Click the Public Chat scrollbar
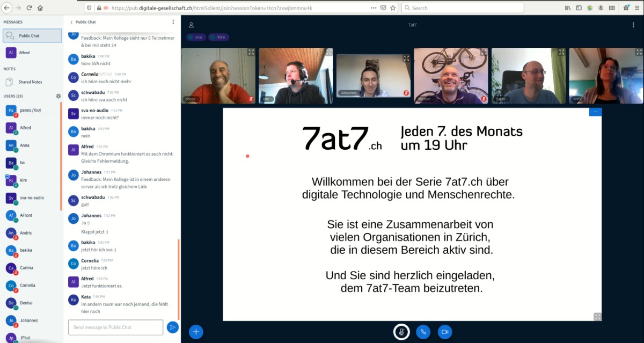 [178, 279]
